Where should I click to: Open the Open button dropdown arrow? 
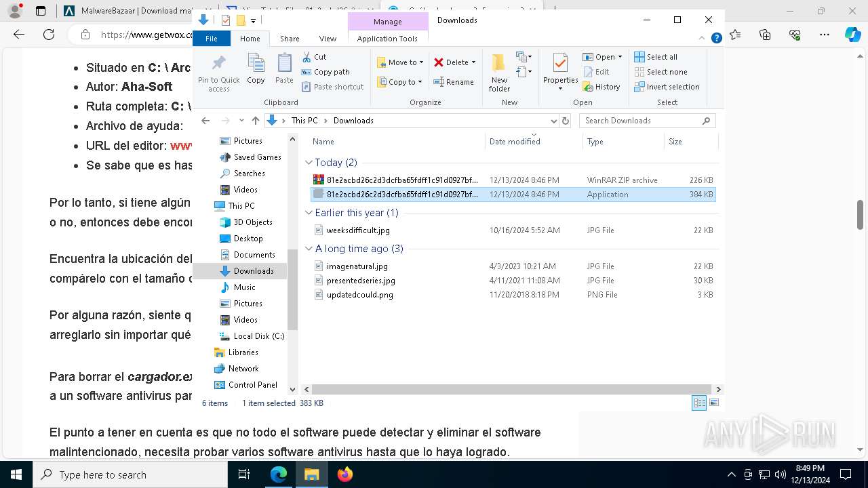click(620, 57)
